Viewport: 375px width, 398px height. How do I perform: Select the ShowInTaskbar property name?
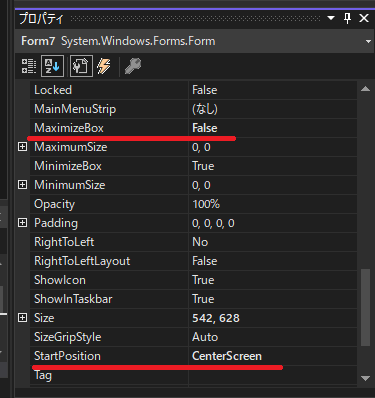(x=73, y=299)
